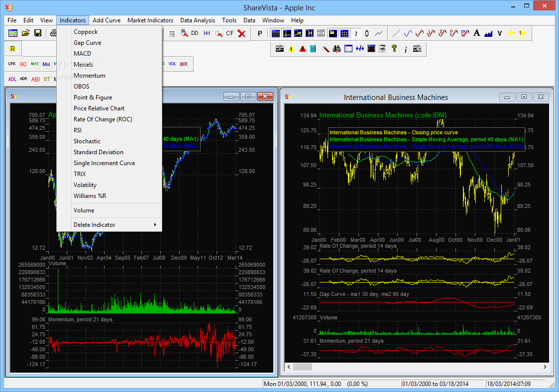Toggle the horizontal lines display button

(276, 33)
